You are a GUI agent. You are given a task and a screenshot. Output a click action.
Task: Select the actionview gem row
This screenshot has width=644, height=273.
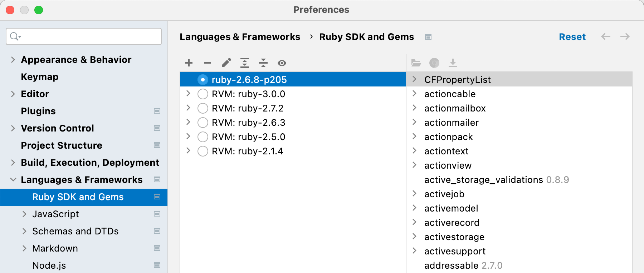coord(519,165)
